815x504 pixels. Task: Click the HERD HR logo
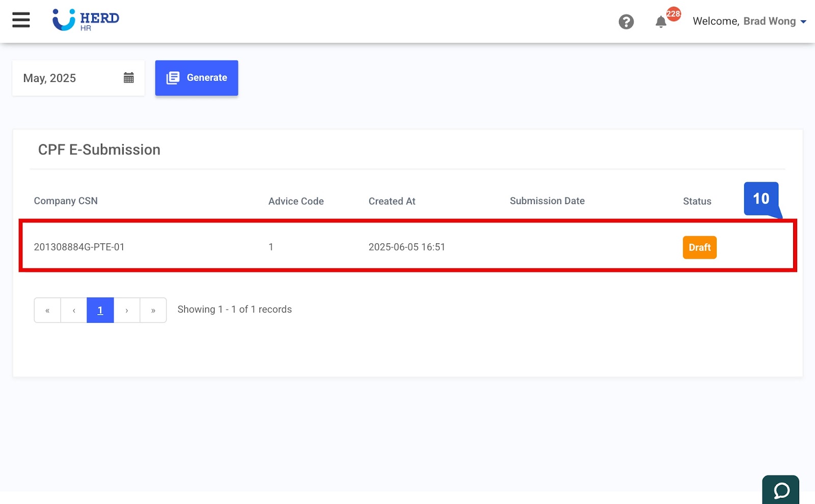tap(85, 20)
